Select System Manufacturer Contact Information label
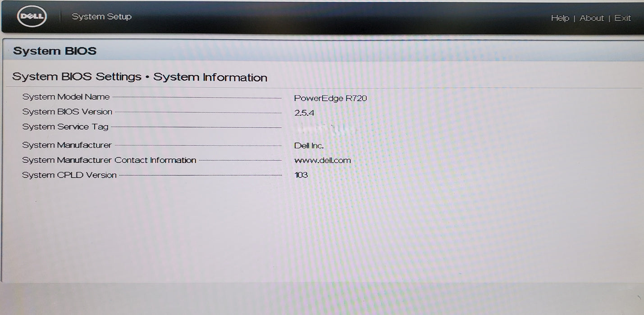This screenshot has height=315, width=644. point(109,160)
